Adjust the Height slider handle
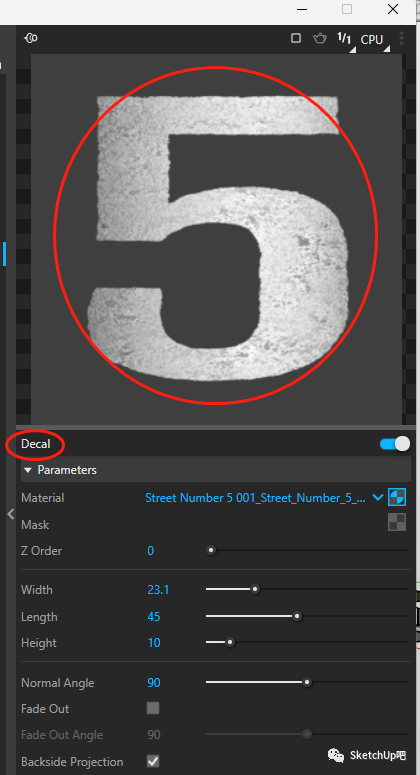Screen dimensions: 420x775 [x=230, y=643]
